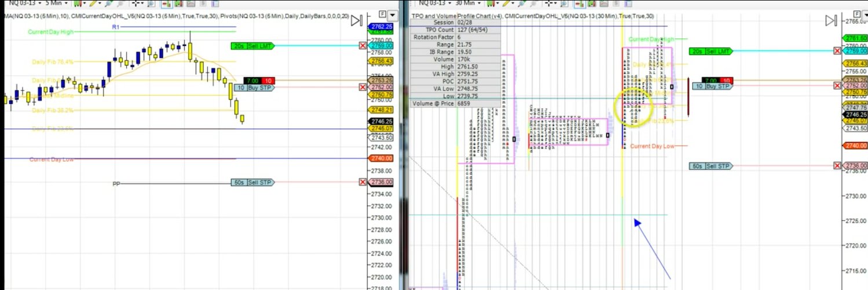This screenshot has height=290, width=868.
Task: Cancel 50s Sell STP order in 5 Min chart
Action: point(363,182)
